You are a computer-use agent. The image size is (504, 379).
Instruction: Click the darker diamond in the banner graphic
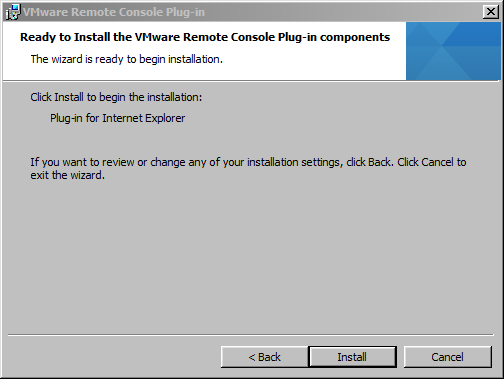470,33
